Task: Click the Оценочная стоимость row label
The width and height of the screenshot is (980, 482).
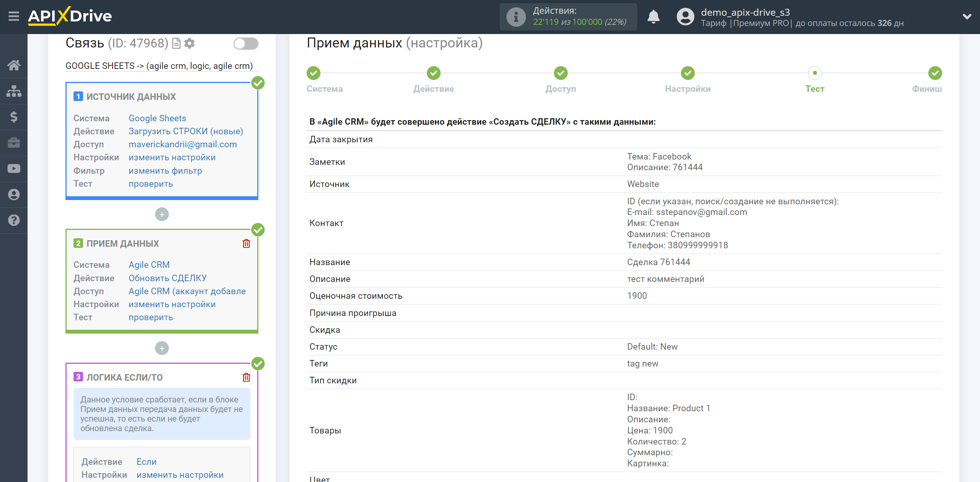Action: click(x=356, y=296)
